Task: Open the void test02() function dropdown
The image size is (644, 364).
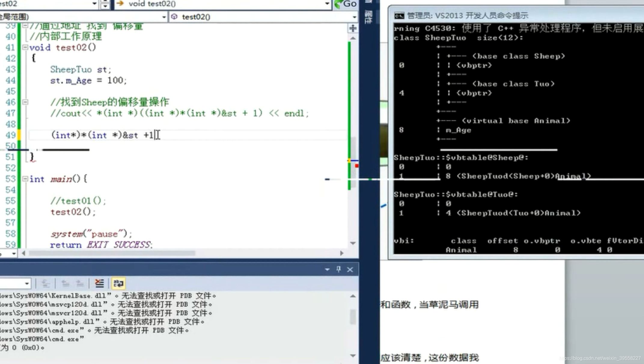Action: pyautogui.click(x=327, y=4)
